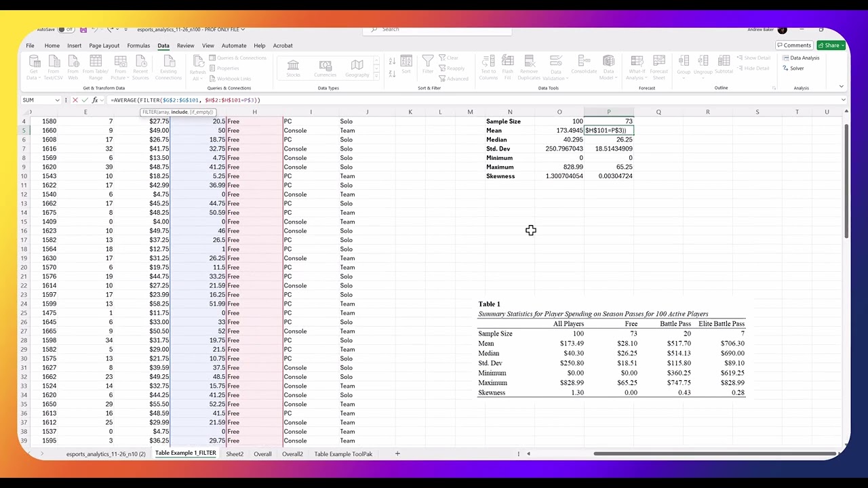Click the Text to Columns icon
This screenshot has width=868, height=488.
pos(488,62)
